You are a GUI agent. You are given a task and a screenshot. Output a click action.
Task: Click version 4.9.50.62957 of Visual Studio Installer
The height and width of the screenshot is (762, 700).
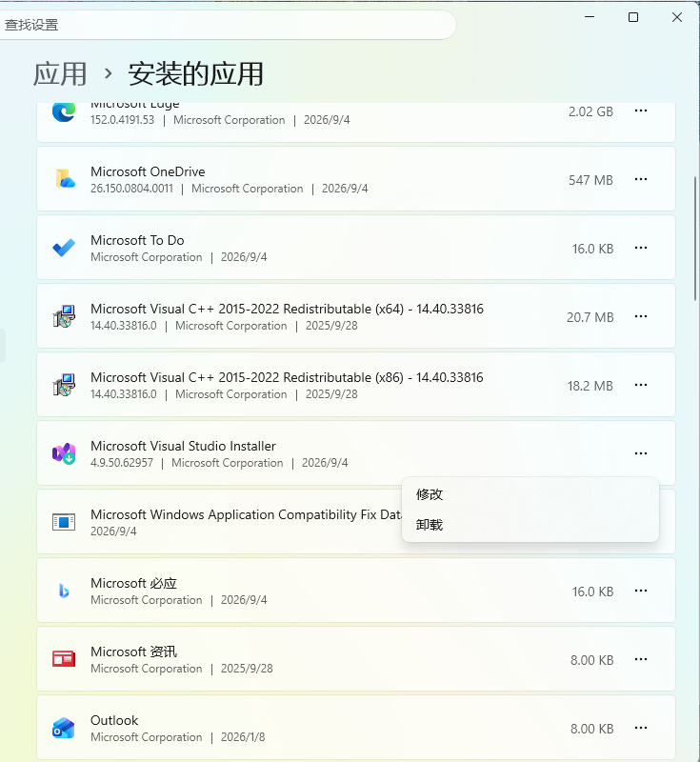(122, 463)
